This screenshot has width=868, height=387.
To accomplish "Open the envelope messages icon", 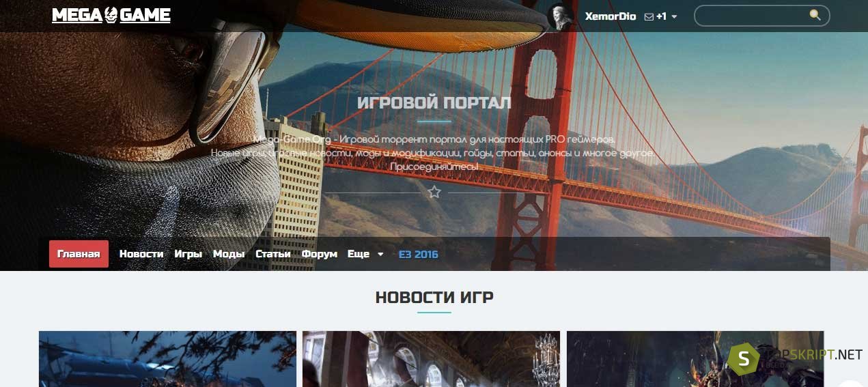I will (x=649, y=16).
